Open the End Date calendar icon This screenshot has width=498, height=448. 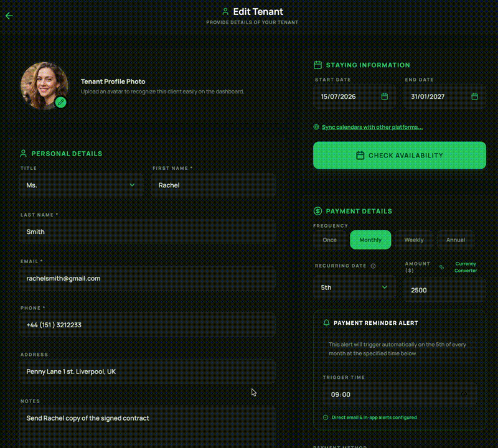click(474, 96)
